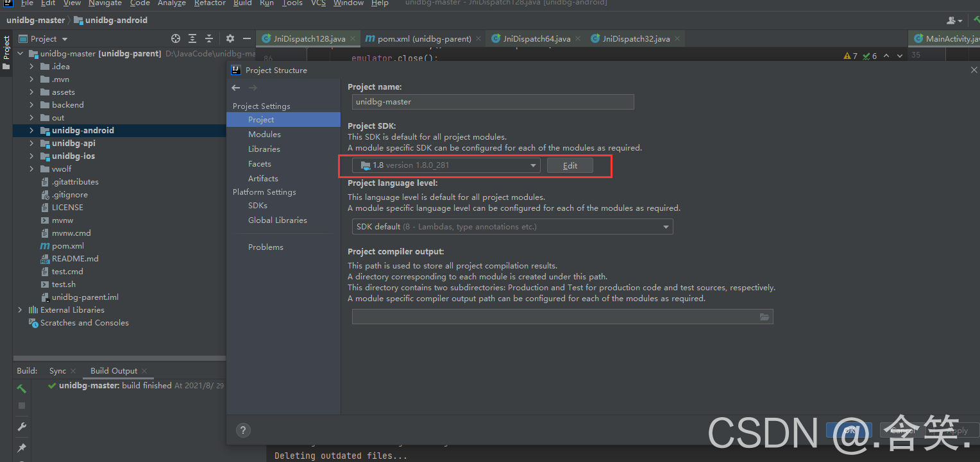Select unidbg-parent.iml file in tree
This screenshot has height=462, width=980.
85,297
